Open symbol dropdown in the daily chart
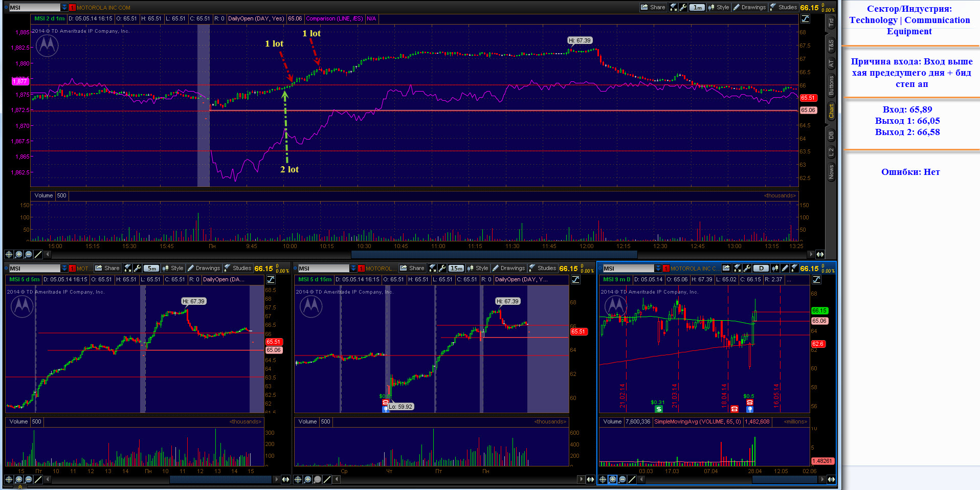The height and width of the screenshot is (490, 980). 658,268
